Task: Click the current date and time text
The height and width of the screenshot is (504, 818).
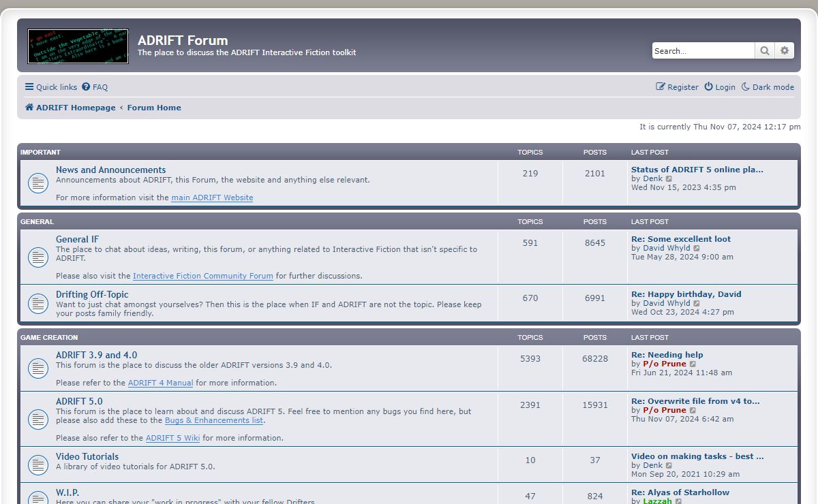Action: tap(720, 127)
